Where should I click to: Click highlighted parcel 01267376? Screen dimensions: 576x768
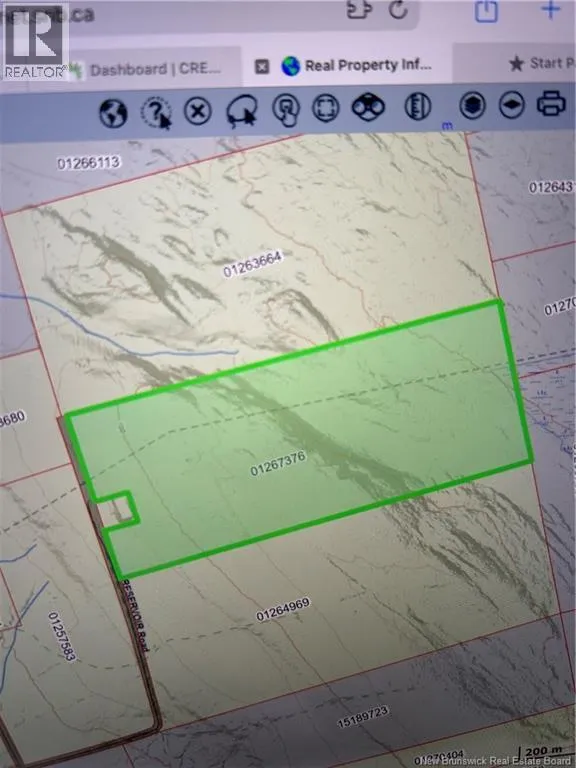point(278,463)
